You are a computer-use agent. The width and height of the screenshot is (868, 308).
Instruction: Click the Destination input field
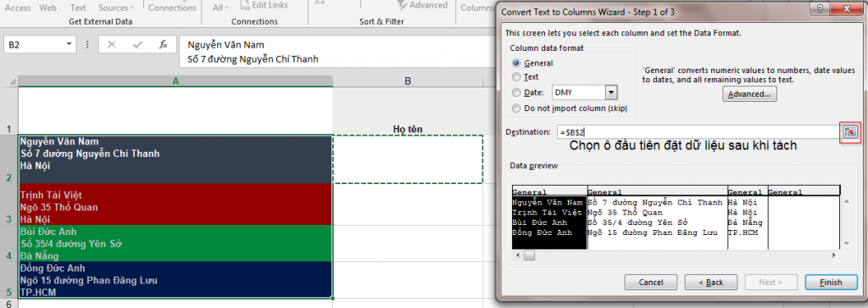point(698,132)
